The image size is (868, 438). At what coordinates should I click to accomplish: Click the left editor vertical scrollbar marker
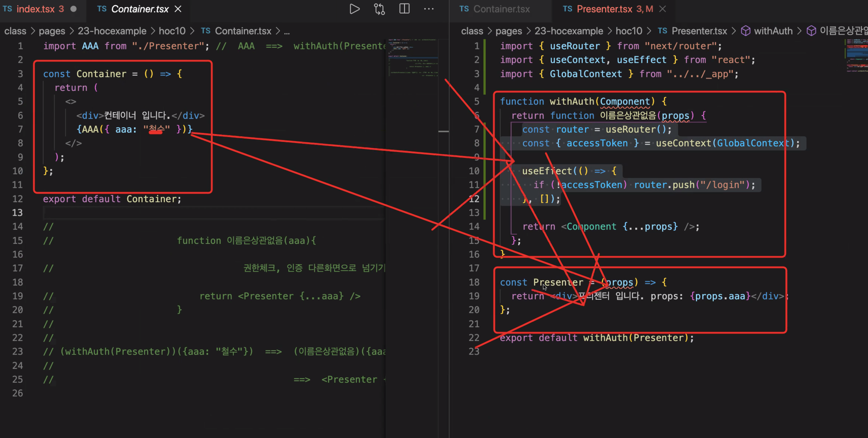tap(444, 131)
